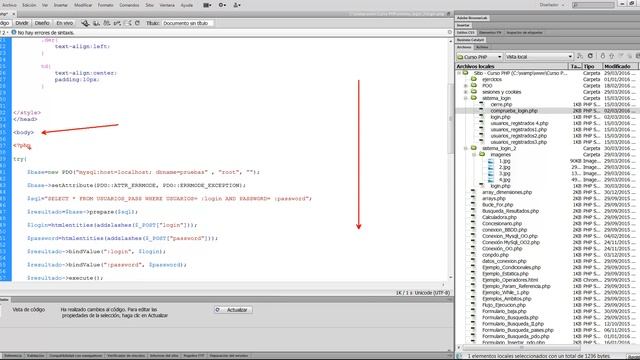Open the Archivo menu

click(9, 5)
